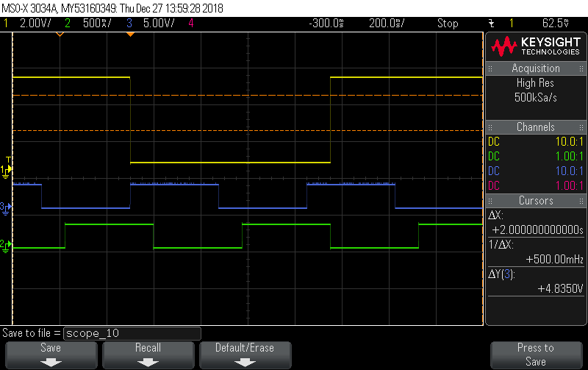Select the channel 4 indicator
Screen dimensions: 588x370
(x=191, y=24)
